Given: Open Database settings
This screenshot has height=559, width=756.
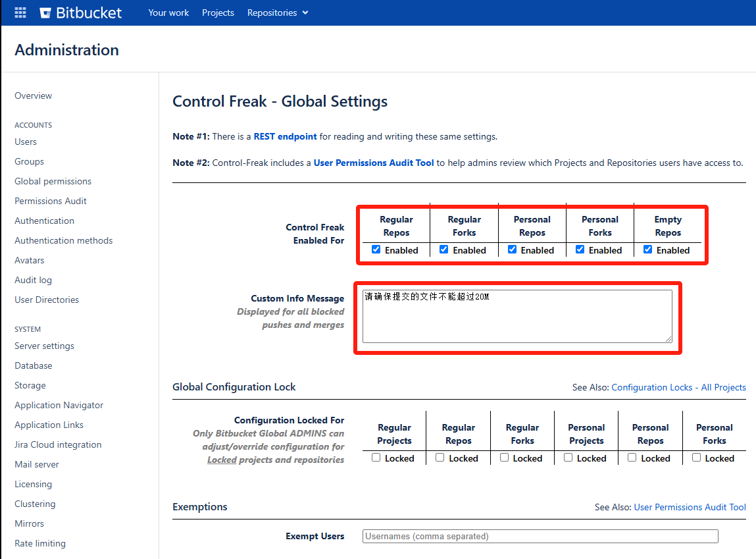Looking at the screenshot, I should click(34, 365).
